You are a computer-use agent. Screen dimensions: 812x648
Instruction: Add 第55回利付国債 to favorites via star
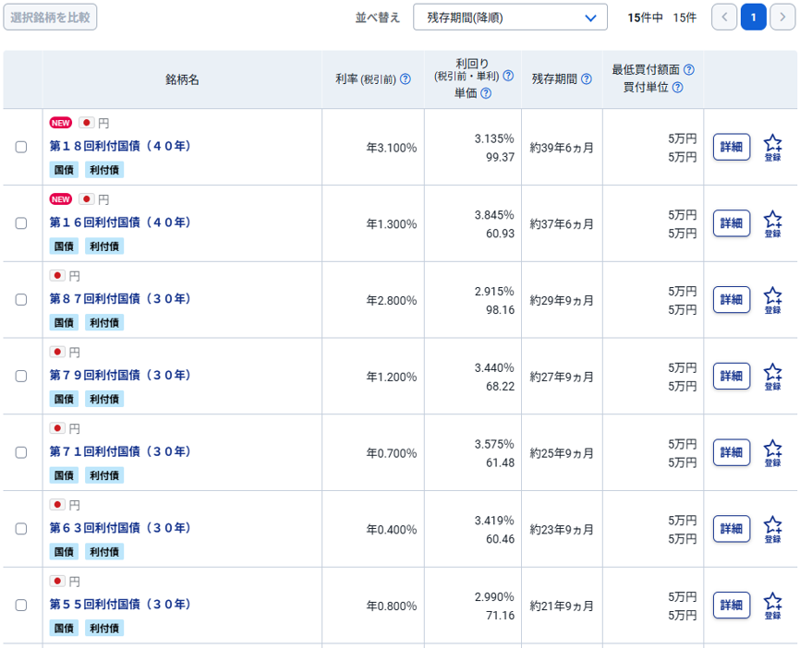coord(772,606)
